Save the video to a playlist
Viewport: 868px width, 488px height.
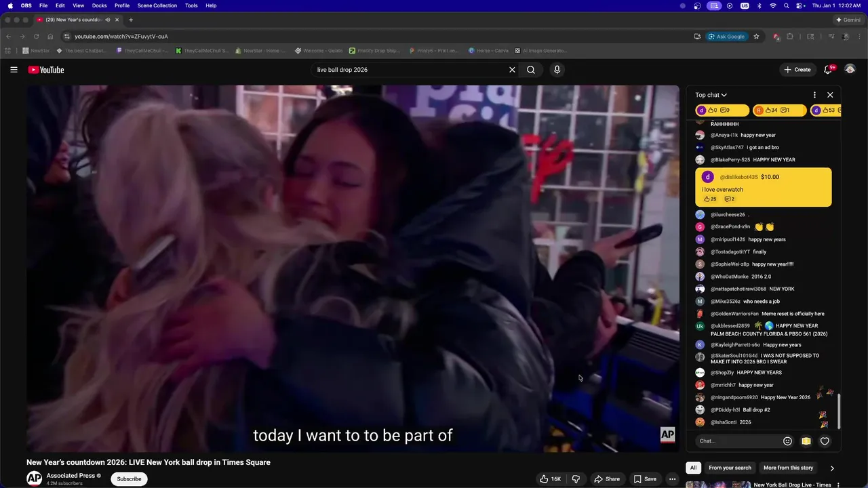click(x=645, y=479)
